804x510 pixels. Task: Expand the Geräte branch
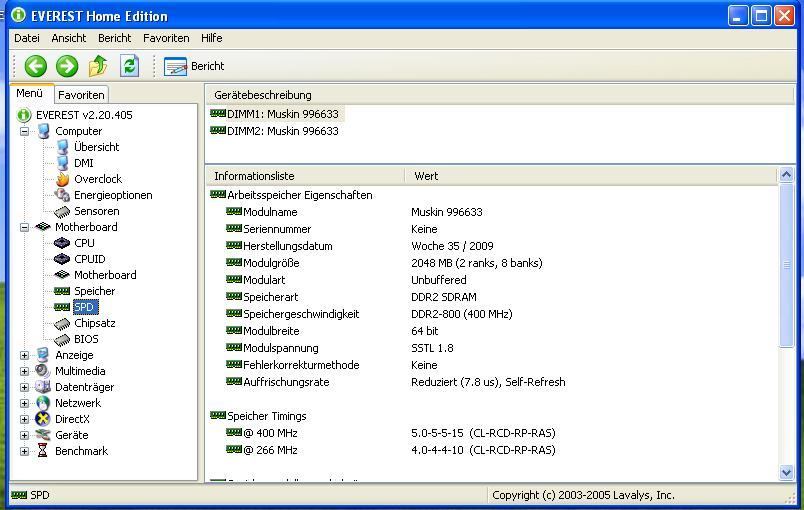24,435
